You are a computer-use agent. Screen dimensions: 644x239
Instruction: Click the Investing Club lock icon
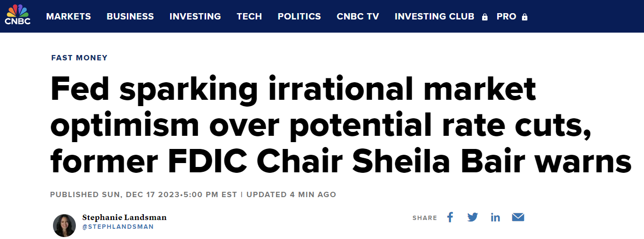[x=485, y=17]
